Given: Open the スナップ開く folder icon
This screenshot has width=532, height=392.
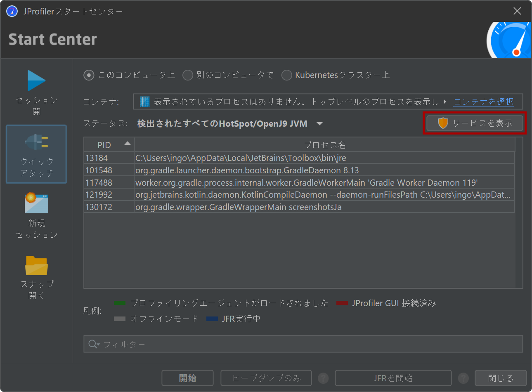Looking at the screenshot, I should [36, 266].
